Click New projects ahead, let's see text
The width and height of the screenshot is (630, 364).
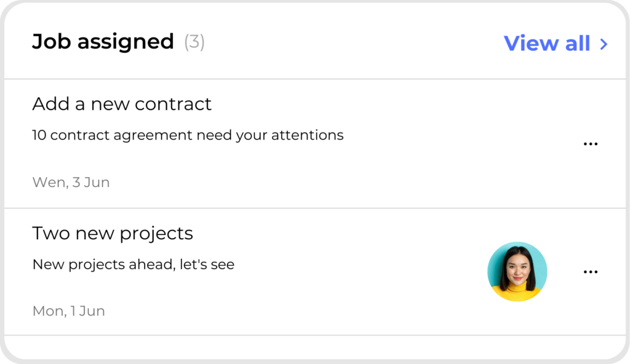pos(133,265)
